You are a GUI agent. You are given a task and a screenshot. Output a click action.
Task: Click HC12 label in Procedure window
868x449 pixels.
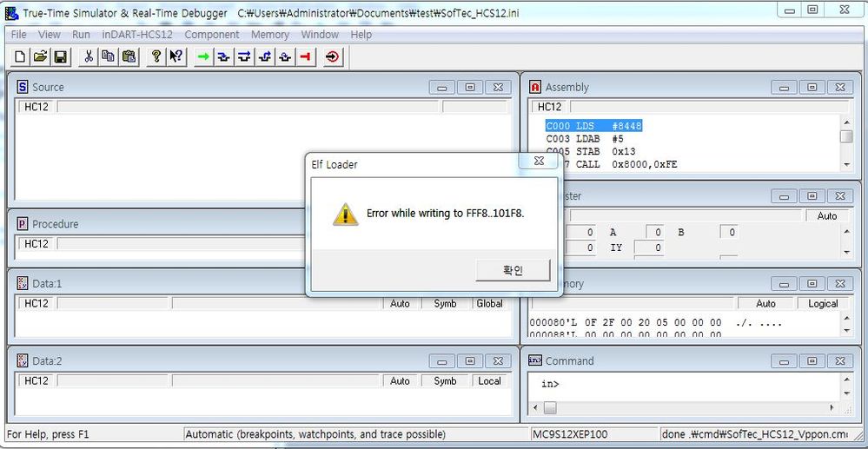pos(36,243)
